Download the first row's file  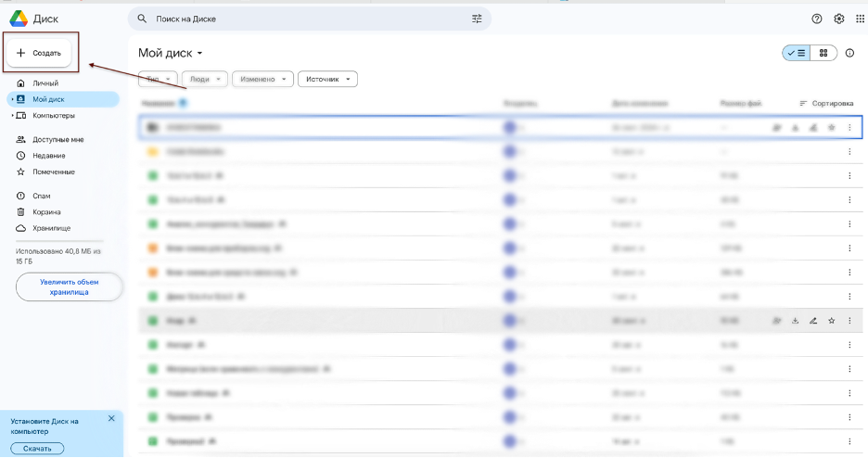795,128
